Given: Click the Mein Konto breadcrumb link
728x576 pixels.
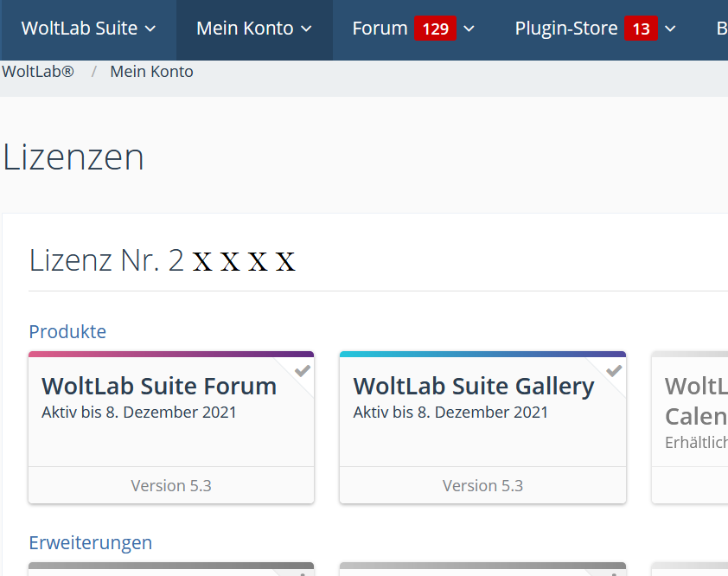Looking at the screenshot, I should coord(151,72).
